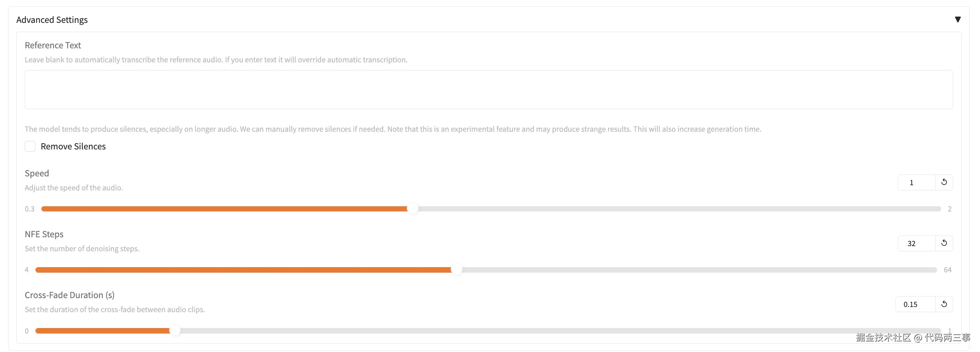Click the orange filled Cross-Fade slider section
The width and height of the screenshot is (980, 352).
pyautogui.click(x=103, y=331)
